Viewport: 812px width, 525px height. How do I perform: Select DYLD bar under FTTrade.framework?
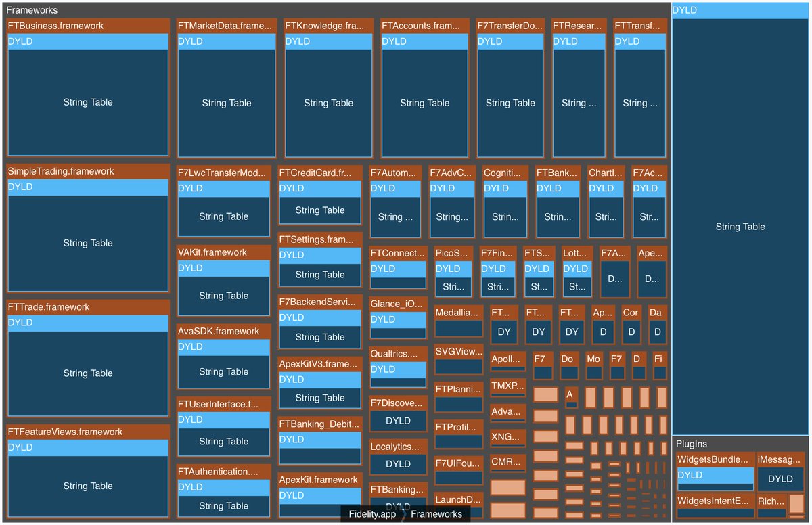(88, 323)
